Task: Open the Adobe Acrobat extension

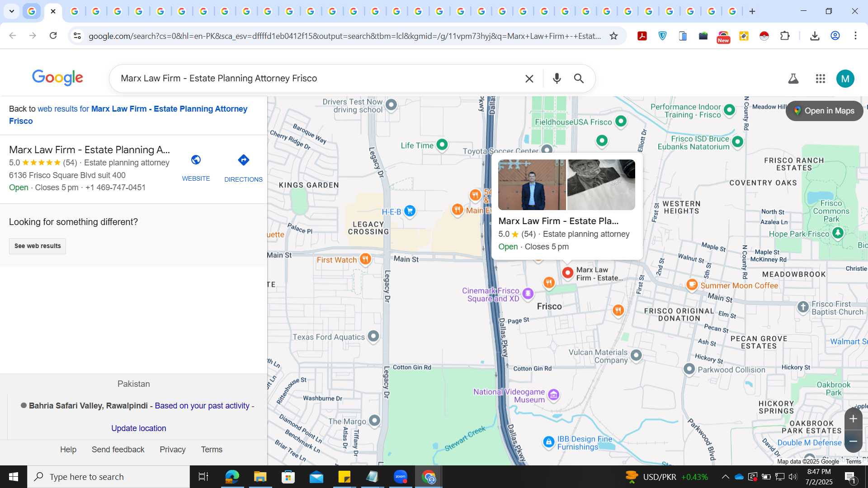Action: [642, 36]
